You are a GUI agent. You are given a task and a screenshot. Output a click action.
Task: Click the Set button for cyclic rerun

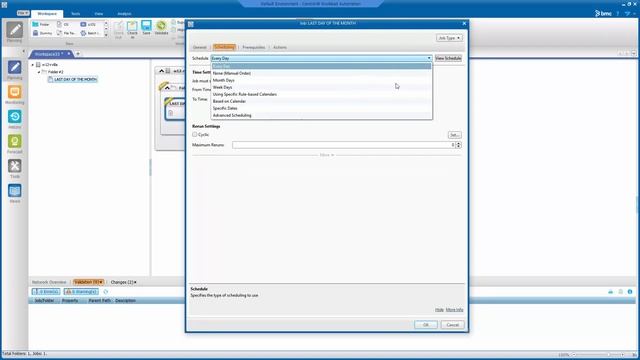[454, 135]
